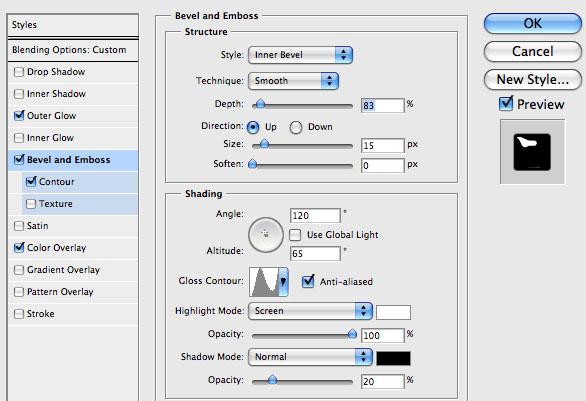Enable the Pattern Overlay checkbox
Image resolution: width=586 pixels, height=401 pixels.
[19, 292]
